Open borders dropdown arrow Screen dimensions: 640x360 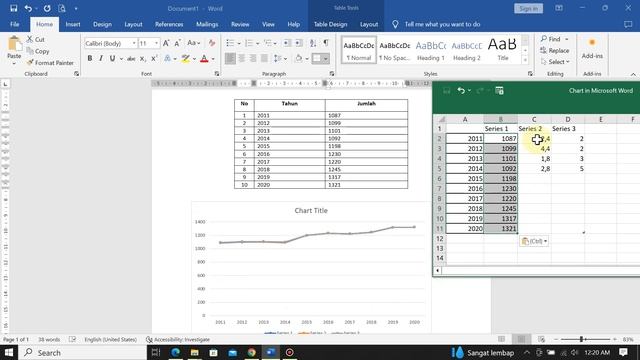click(326, 59)
